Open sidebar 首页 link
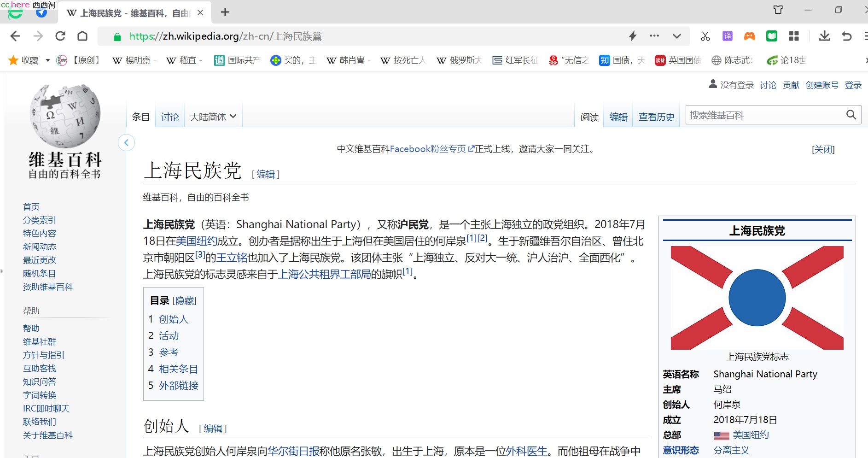 tap(31, 207)
